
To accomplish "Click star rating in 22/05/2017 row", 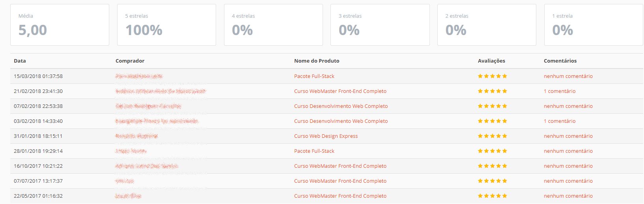I will pyautogui.click(x=492, y=196).
